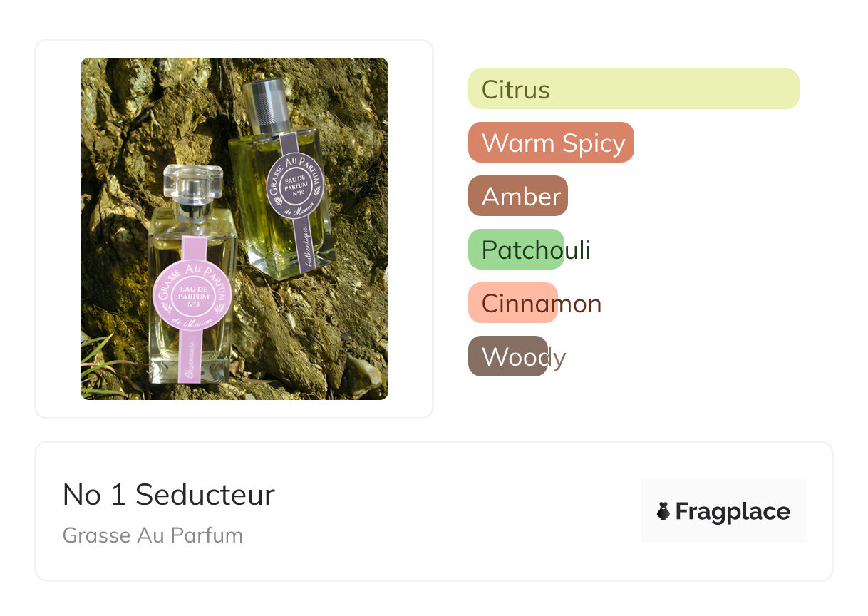Click the round purple N°10 bottle label
The image size is (868, 616).
coord(295,182)
